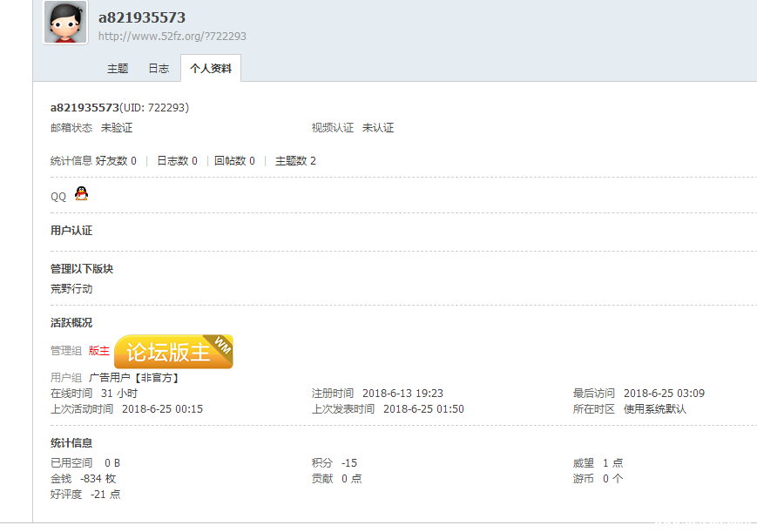The width and height of the screenshot is (757, 532).
Task: Click the QQ penguin icon
Action: pos(81,194)
